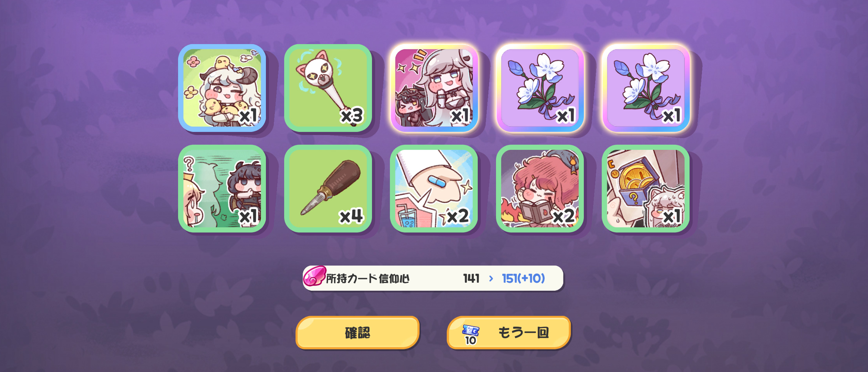Click the もう一回 draw again button

point(509,333)
